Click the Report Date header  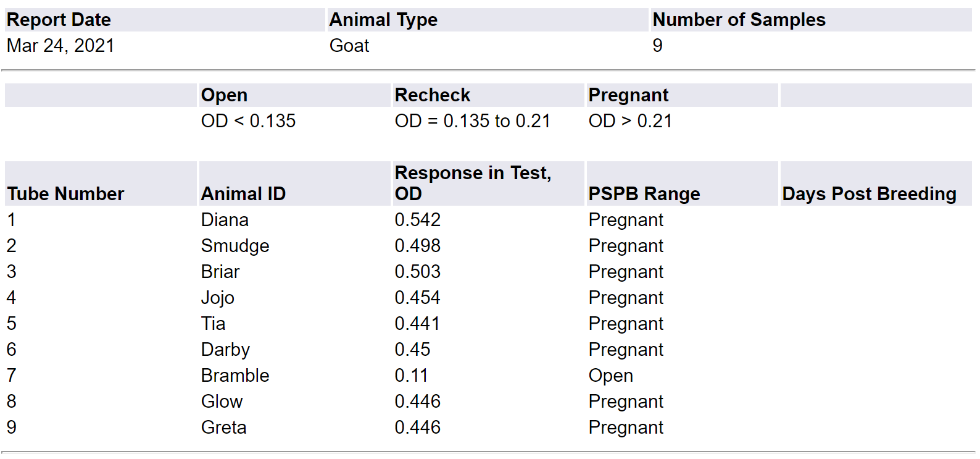(x=59, y=20)
